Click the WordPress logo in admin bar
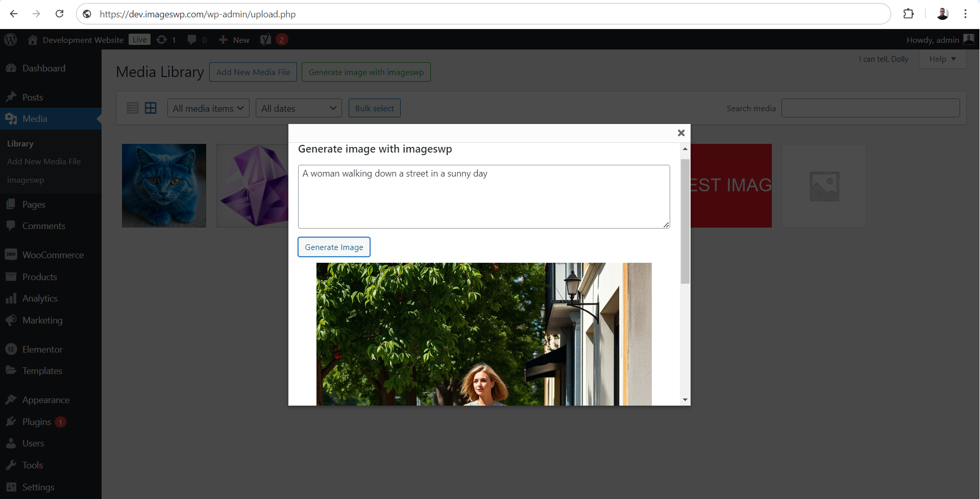The image size is (980, 499). (x=10, y=39)
